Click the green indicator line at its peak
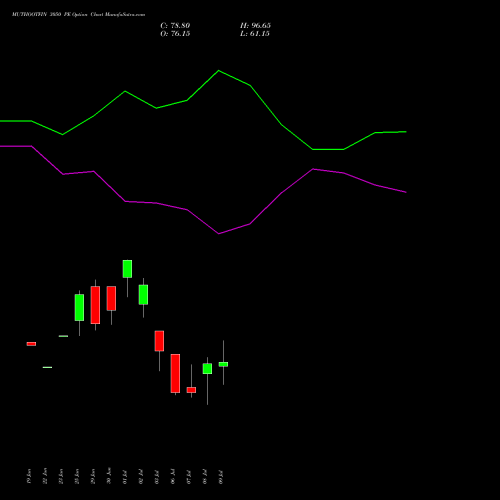The image size is (500, 500). tap(219, 71)
